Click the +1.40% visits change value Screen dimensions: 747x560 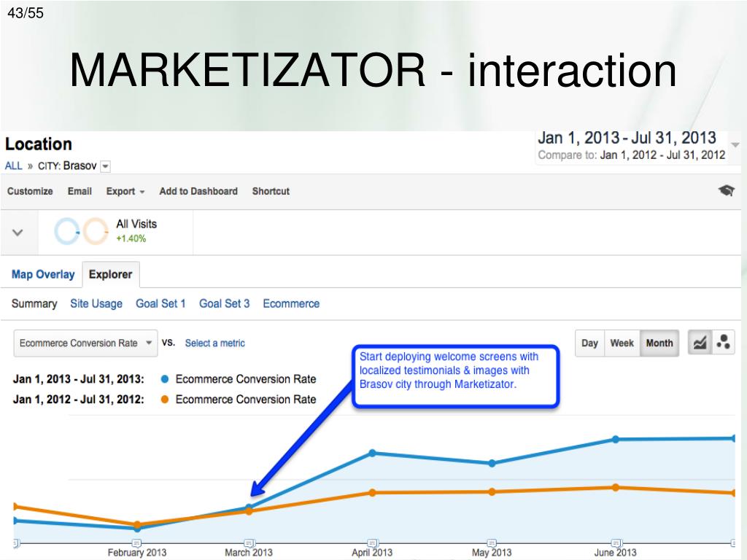tap(131, 238)
